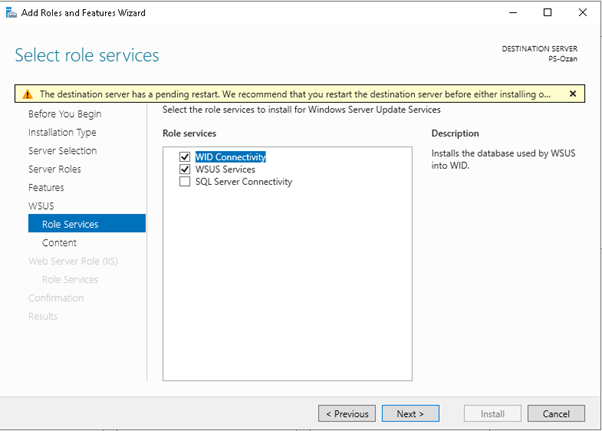
Task: Open the Installation Type step
Action: point(62,132)
